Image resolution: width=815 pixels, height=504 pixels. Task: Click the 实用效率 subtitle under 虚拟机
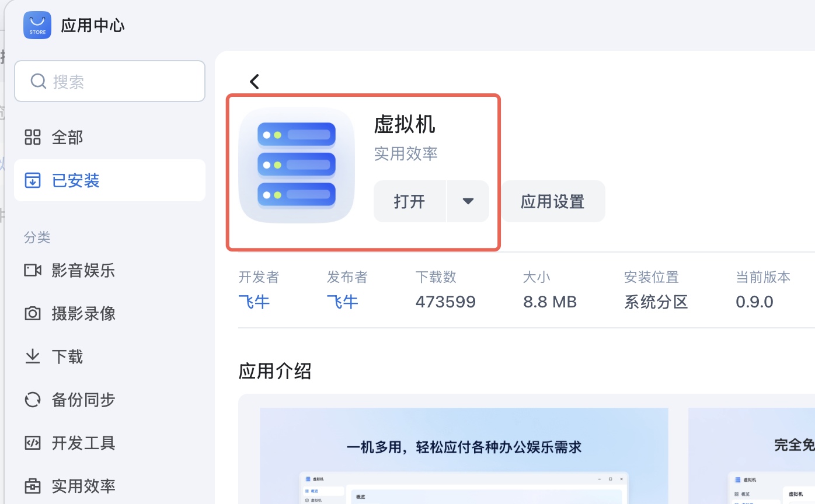pyautogui.click(x=406, y=153)
